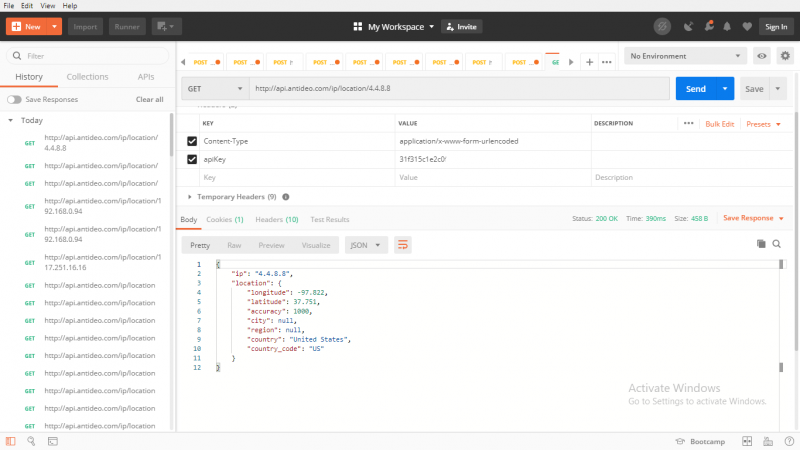Open the GET method dropdown

pos(215,89)
